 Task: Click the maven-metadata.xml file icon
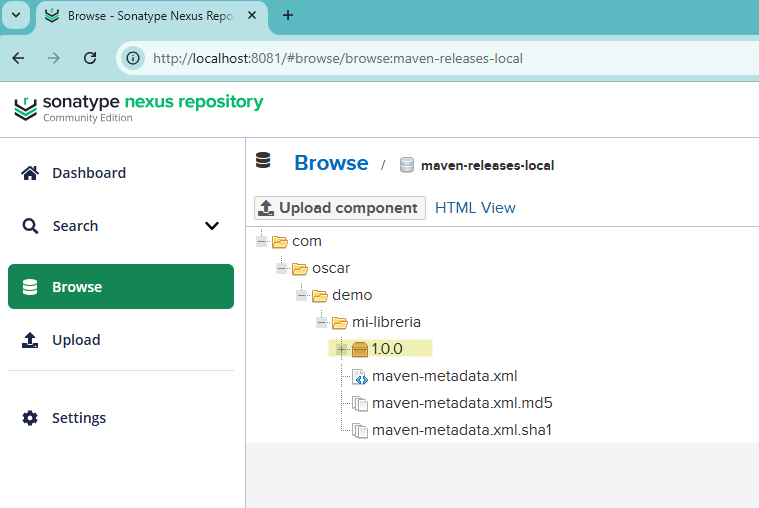pyautogui.click(x=360, y=376)
